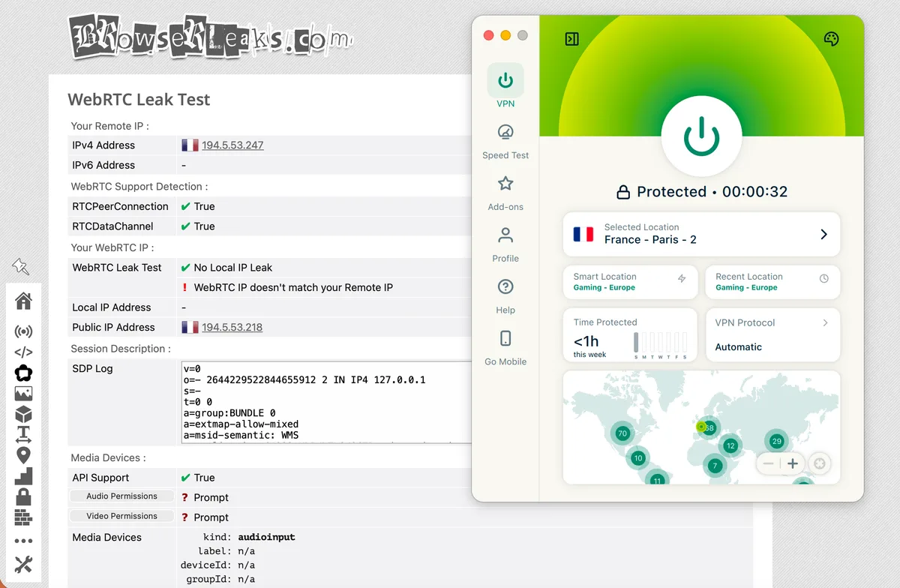The width and height of the screenshot is (900, 588).
Task: Click the Protected status lock icon
Action: (623, 192)
